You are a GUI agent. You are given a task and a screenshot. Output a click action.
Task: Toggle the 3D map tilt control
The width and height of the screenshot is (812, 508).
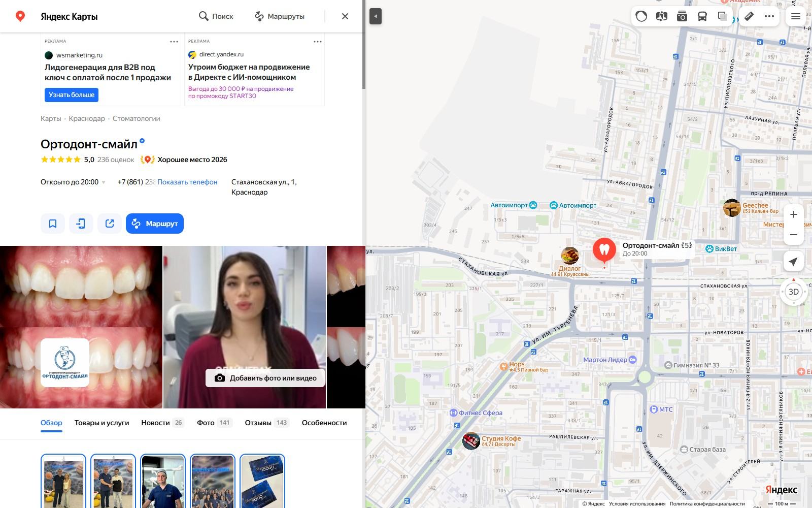tap(794, 292)
